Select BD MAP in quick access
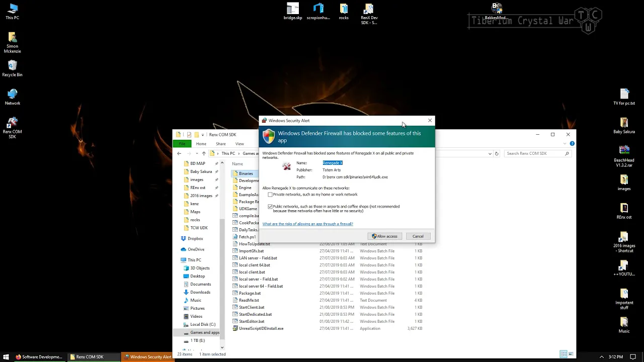This screenshot has width=644, height=362. pyautogui.click(x=197, y=163)
